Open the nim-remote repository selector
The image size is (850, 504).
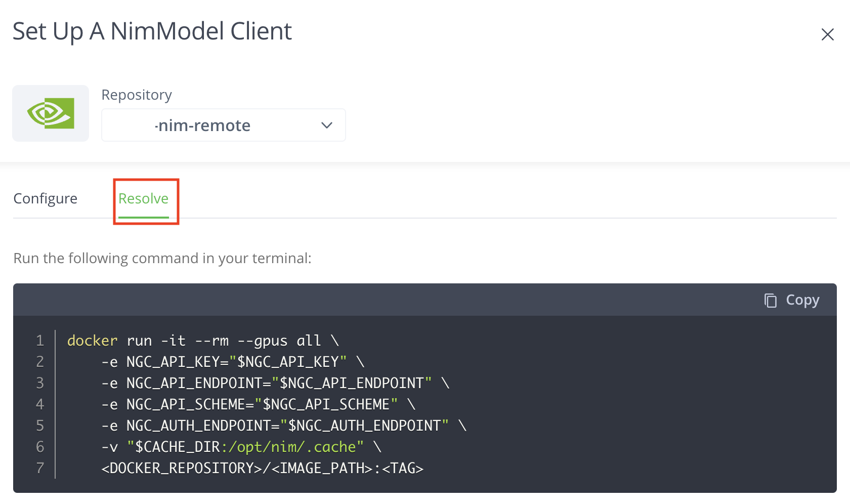click(212, 125)
